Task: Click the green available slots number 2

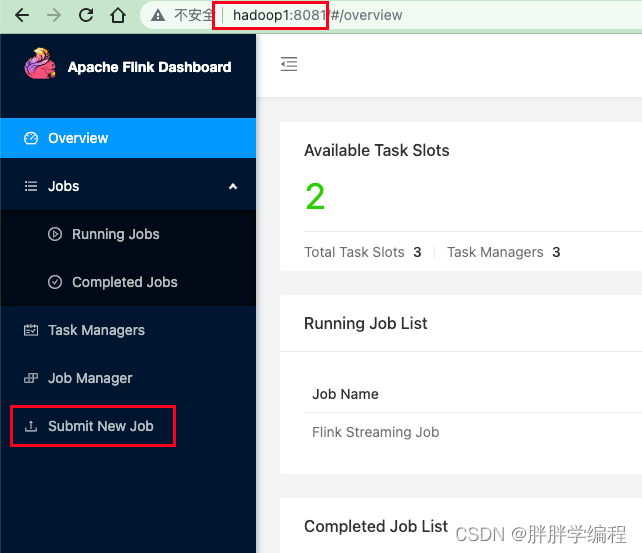Action: [315, 196]
